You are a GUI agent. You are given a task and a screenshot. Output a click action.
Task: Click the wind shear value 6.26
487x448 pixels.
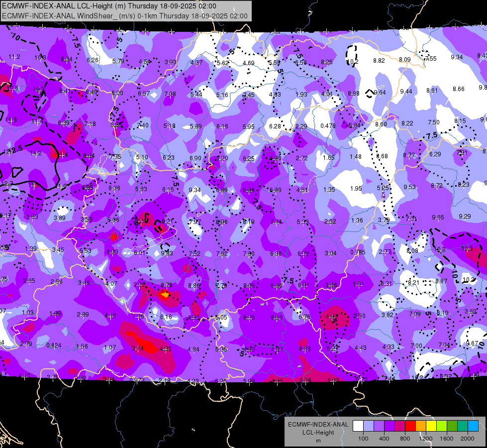tap(93, 60)
